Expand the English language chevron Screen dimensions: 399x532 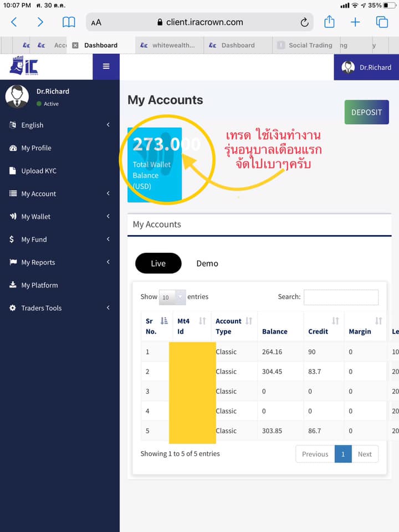click(108, 125)
